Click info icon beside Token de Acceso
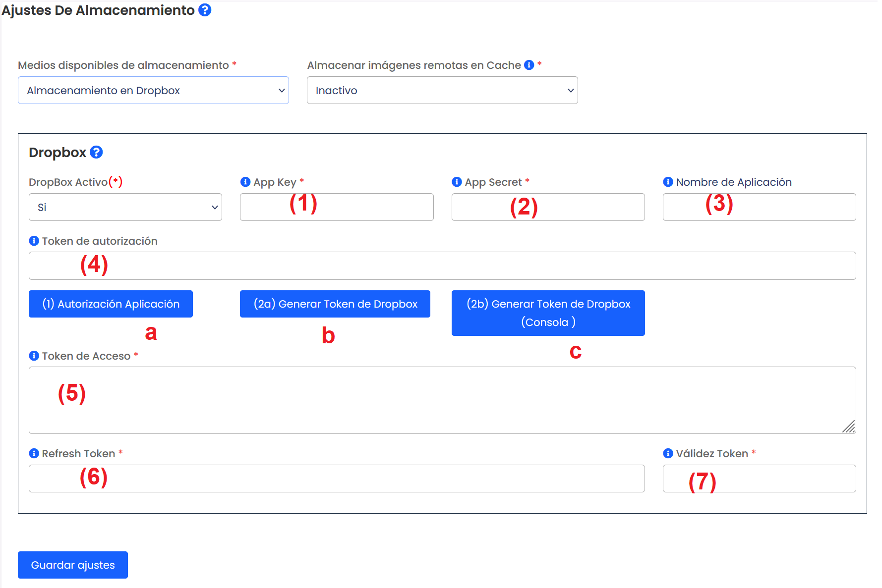The width and height of the screenshot is (882, 588). (x=34, y=356)
